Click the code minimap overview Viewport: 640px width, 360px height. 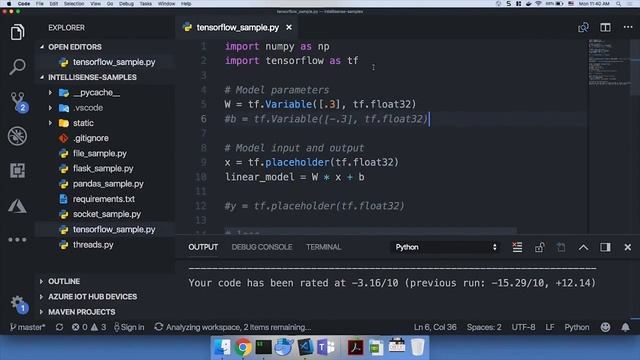(x=610, y=63)
